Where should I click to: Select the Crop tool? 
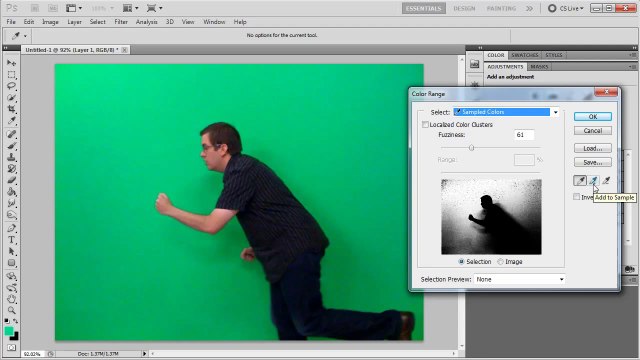11,109
